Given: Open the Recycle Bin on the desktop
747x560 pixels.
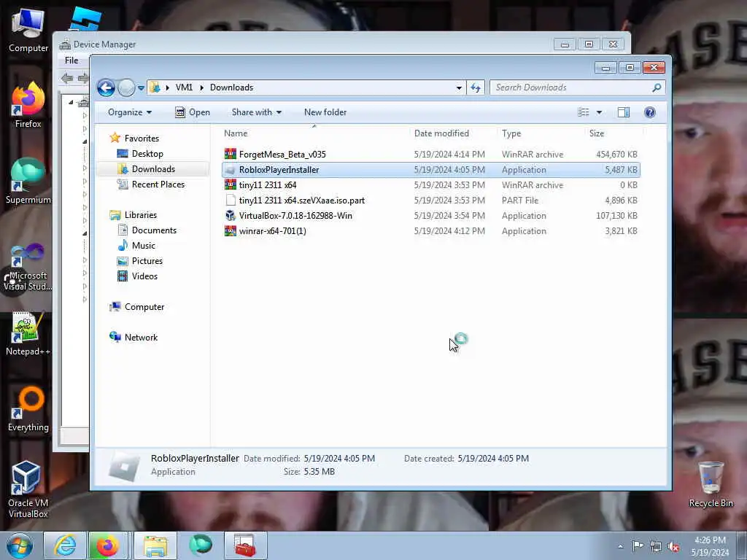Looking at the screenshot, I should 711,485.
